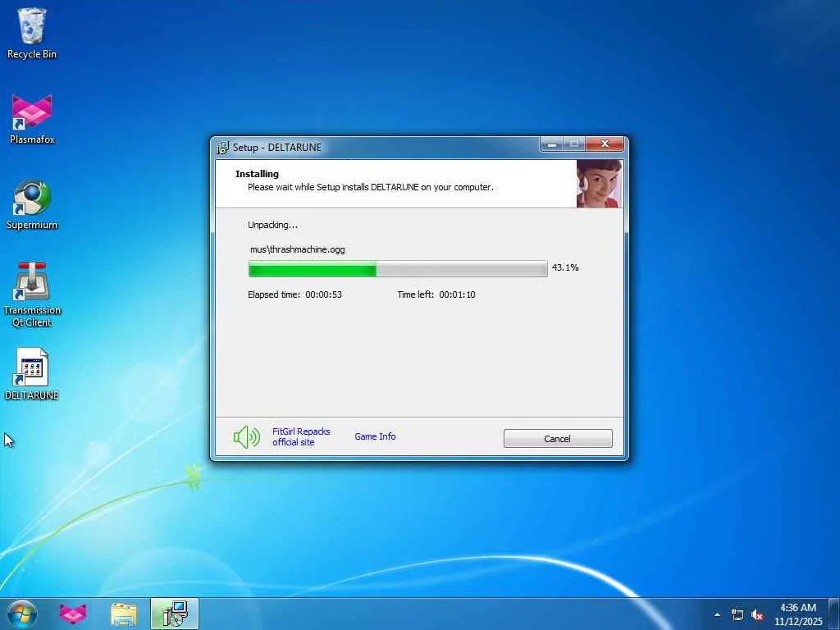
Task: Click the 'Elapsed time: 00:00:53' text
Action: click(294, 294)
